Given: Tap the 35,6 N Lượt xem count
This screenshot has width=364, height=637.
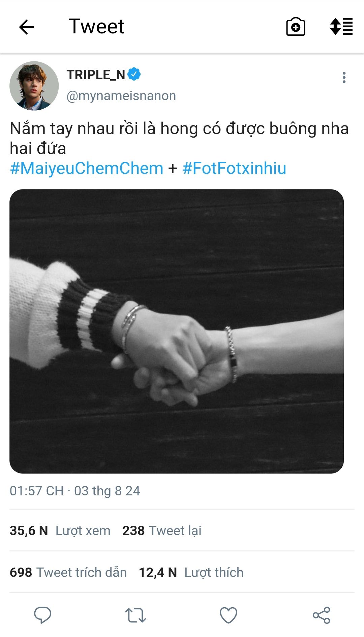Looking at the screenshot, I should click(60, 531).
